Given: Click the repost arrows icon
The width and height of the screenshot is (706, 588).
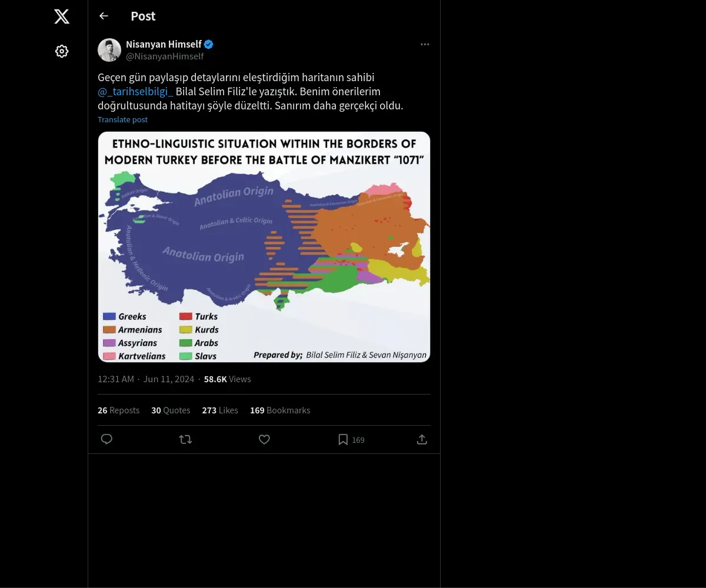Looking at the screenshot, I should [185, 439].
